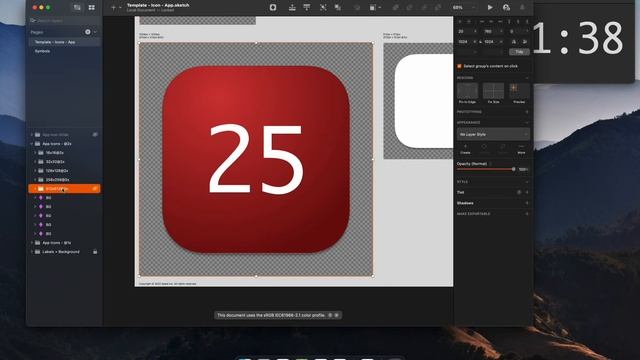Image resolution: width=640 pixels, height=360 pixels.
Task: Click the Mask toolbar icon
Action: click(x=372, y=7)
